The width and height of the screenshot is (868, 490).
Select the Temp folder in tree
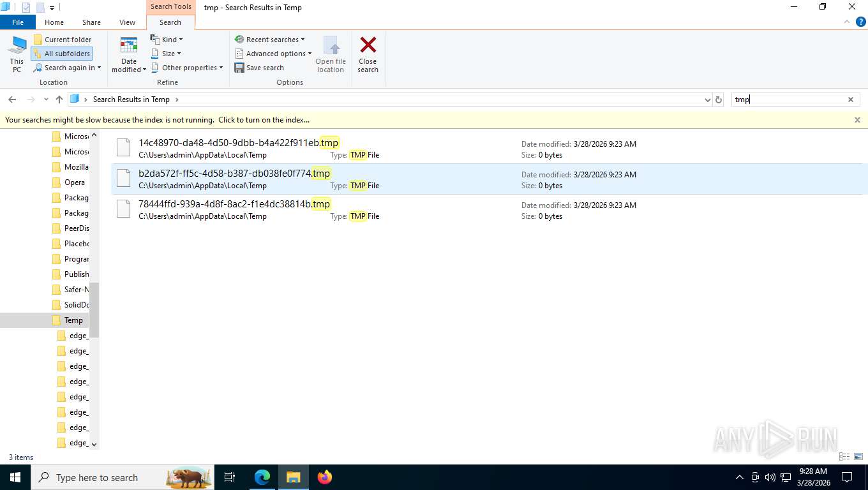(67, 320)
